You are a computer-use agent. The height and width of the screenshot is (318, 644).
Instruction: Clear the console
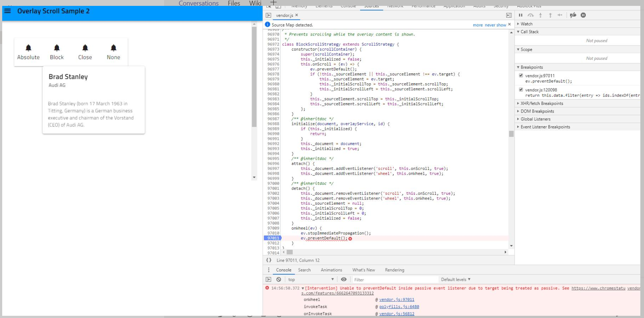coord(279,279)
